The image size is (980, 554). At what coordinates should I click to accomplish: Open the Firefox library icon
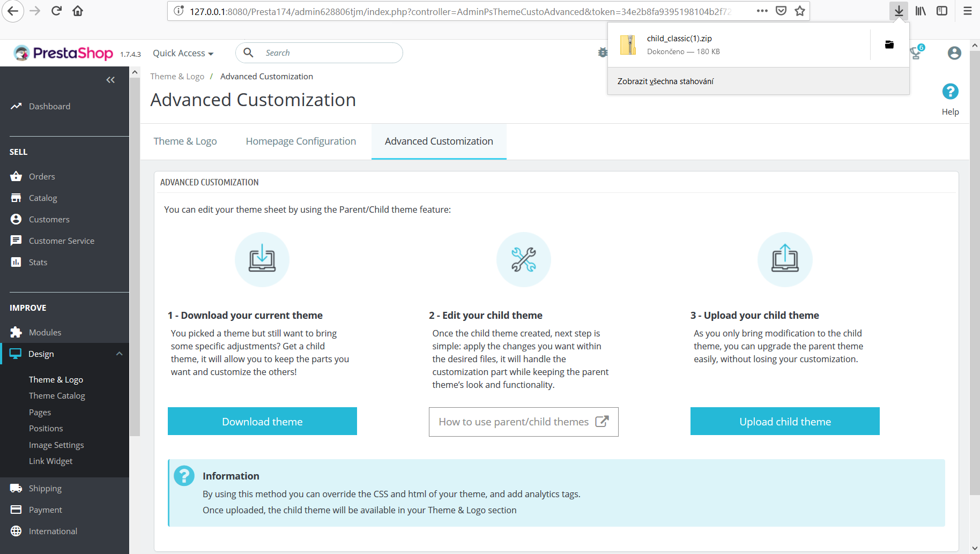click(x=920, y=10)
